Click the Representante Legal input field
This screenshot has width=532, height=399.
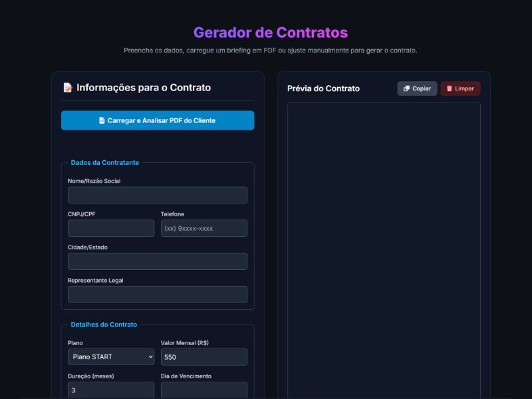coord(157,294)
